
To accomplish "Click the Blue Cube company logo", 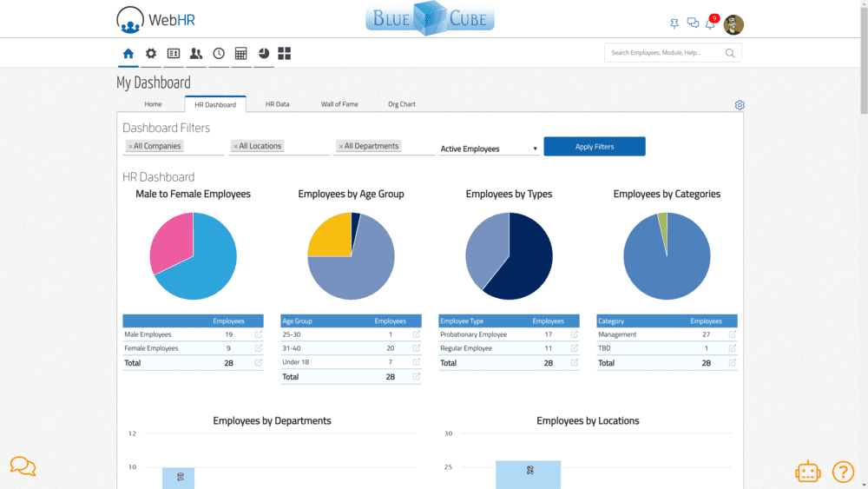I will pos(431,18).
